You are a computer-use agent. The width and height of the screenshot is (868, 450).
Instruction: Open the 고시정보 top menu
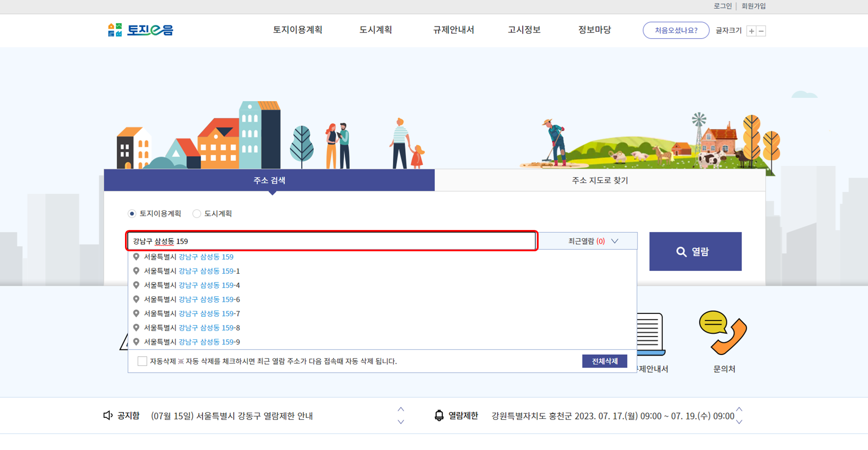(524, 30)
